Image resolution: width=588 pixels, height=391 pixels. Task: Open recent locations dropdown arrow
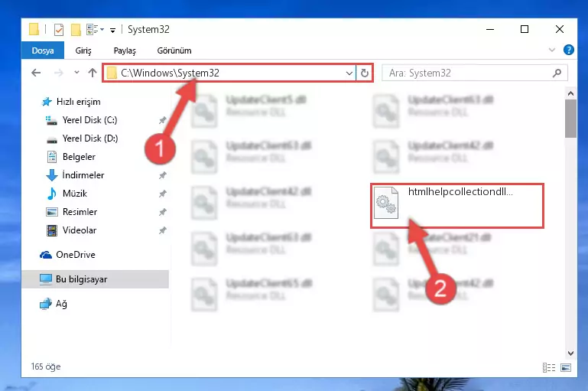(77, 72)
